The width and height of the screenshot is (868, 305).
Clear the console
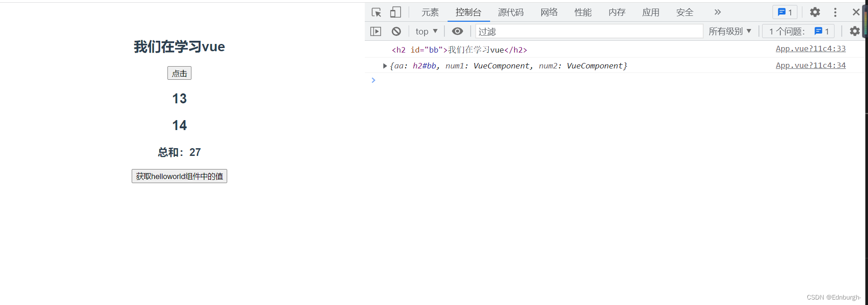(396, 31)
